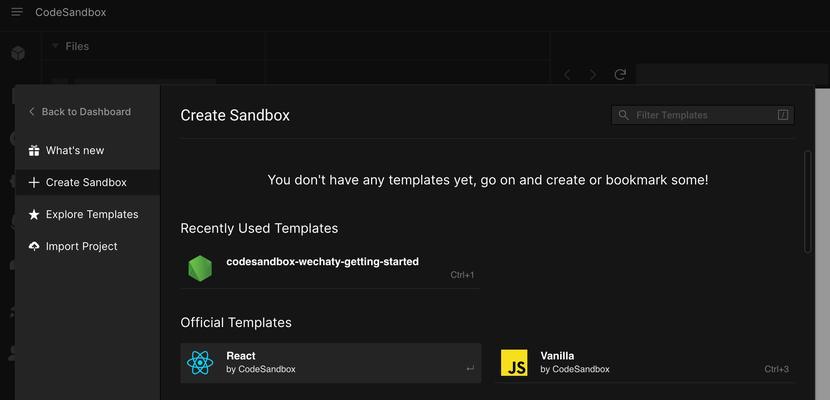Choose the codesandbox-wechaty-getting-started template

pos(330,268)
